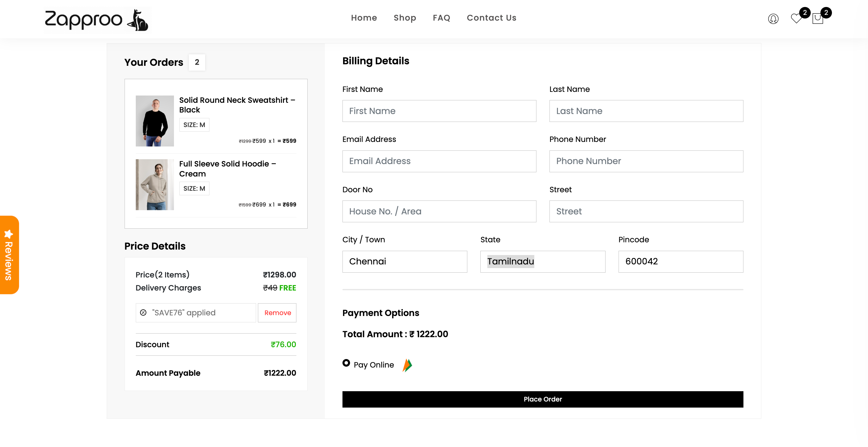
Task: Click the coupon applied discount icon
Action: click(x=143, y=312)
